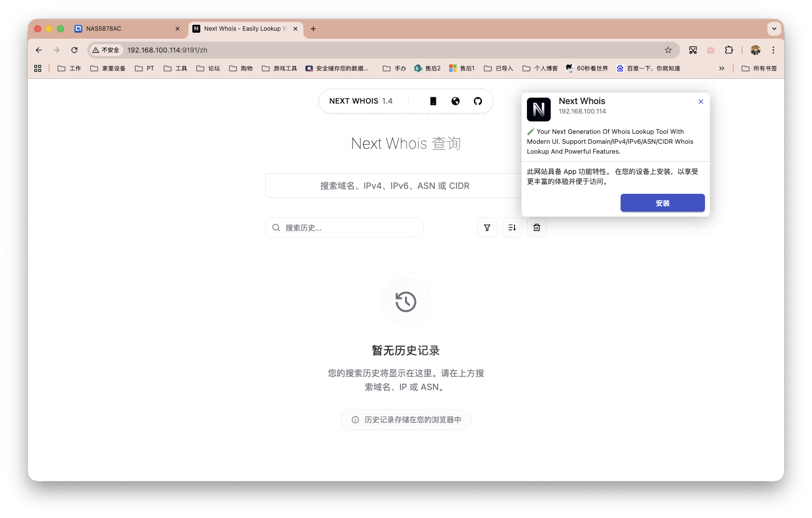The height and width of the screenshot is (518, 812).
Task: Expand the hidden bookmarks chevron
Action: click(x=722, y=68)
